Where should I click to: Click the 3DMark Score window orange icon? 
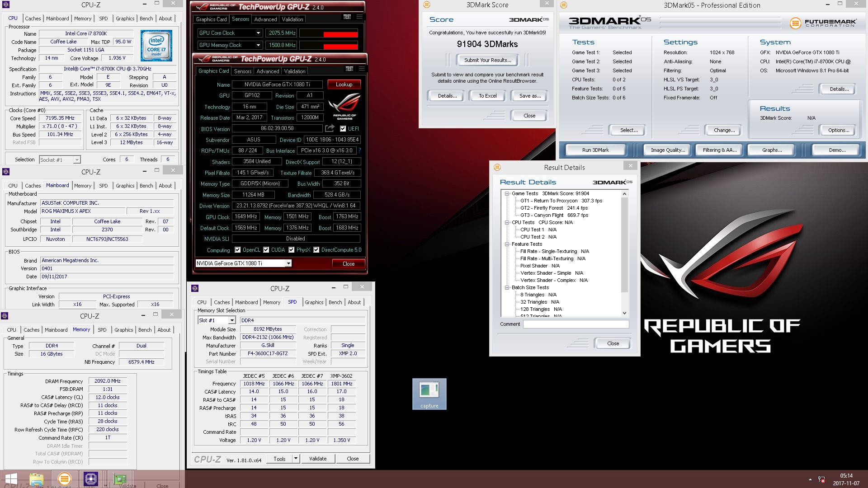[x=426, y=5]
